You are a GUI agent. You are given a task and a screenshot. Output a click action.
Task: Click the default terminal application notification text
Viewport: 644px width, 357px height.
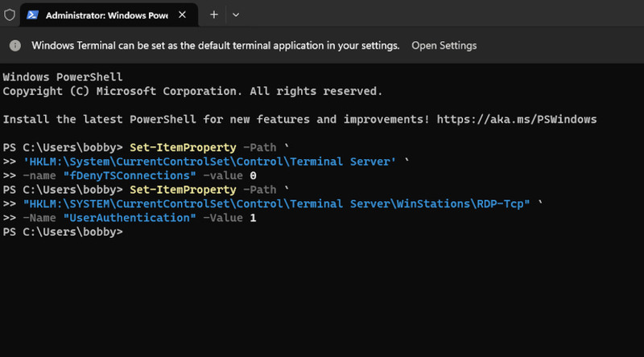click(x=215, y=46)
